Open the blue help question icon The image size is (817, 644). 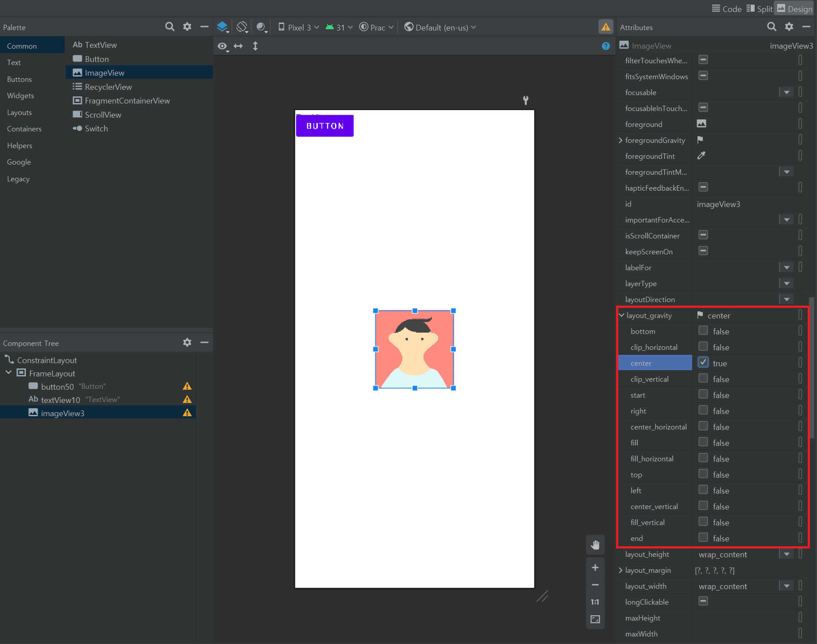point(605,46)
